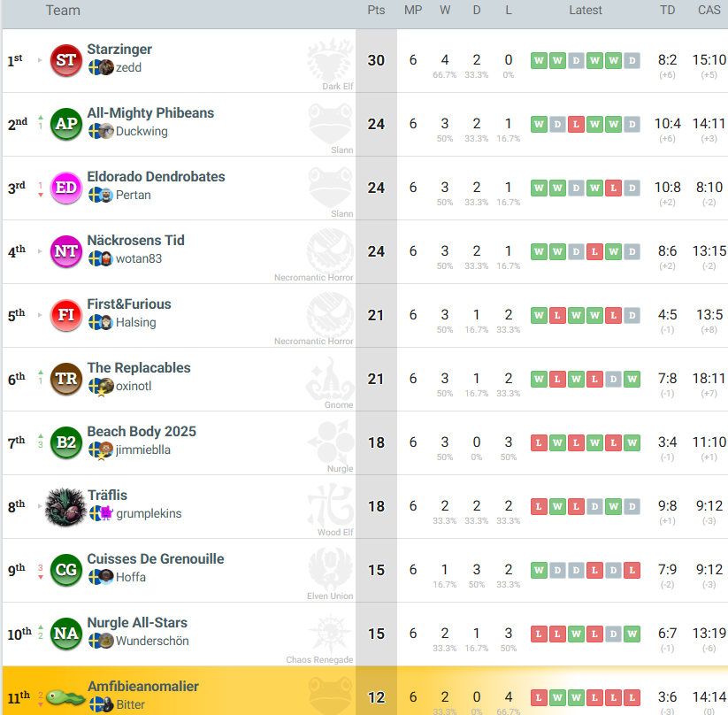The image size is (728, 715).
Task: Click the Chaos Renegade race icon
Action: [x=330, y=633]
